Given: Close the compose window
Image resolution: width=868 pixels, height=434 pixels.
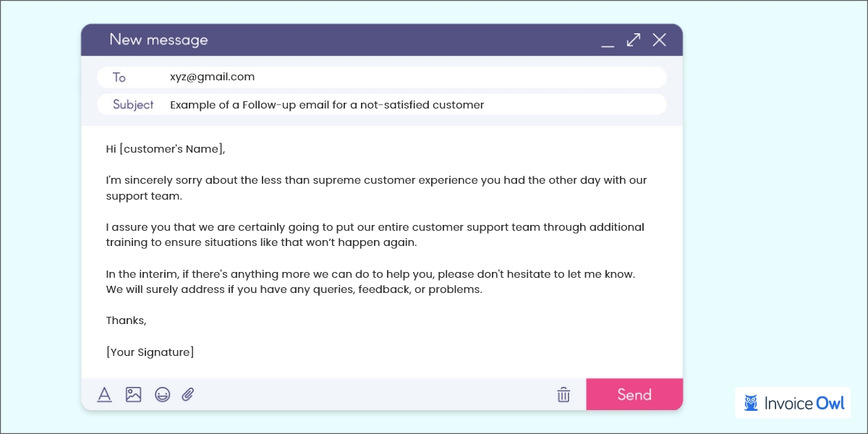Looking at the screenshot, I should [x=659, y=41].
